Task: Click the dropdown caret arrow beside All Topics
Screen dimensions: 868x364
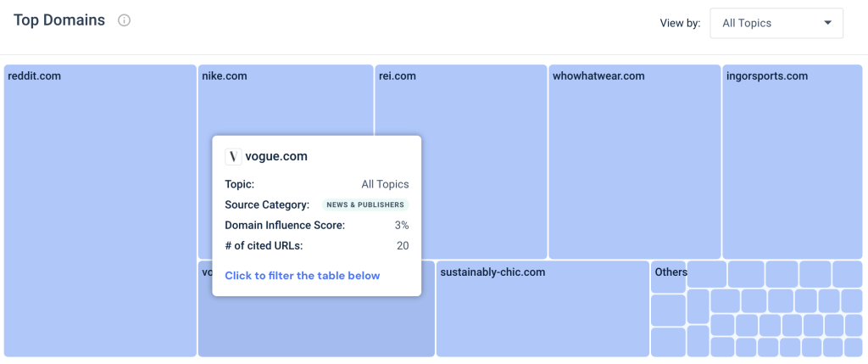Action: pyautogui.click(x=827, y=23)
